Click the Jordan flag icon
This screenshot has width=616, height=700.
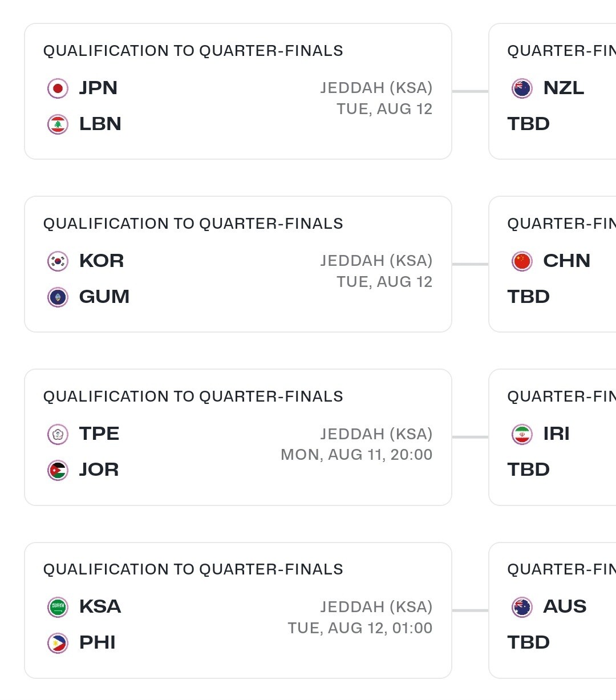[x=58, y=470]
